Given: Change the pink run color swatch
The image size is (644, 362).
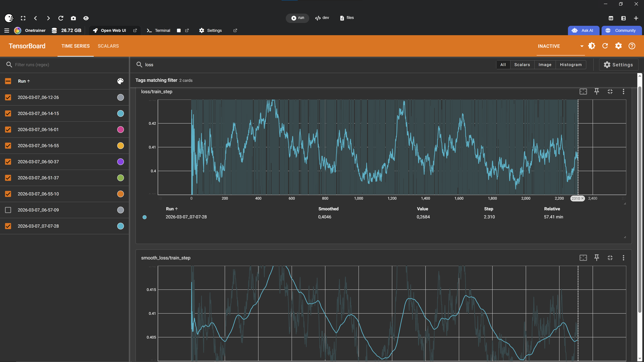Looking at the screenshot, I should [x=120, y=130].
